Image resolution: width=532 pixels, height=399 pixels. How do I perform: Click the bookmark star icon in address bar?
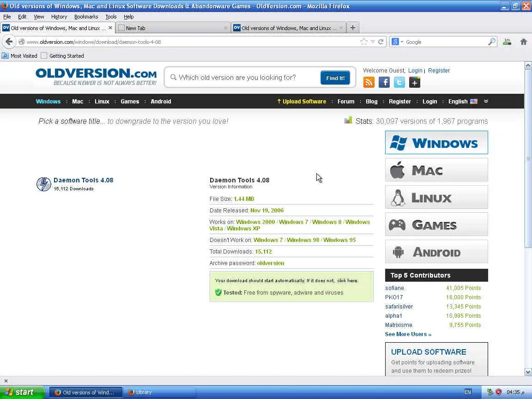[x=364, y=42]
